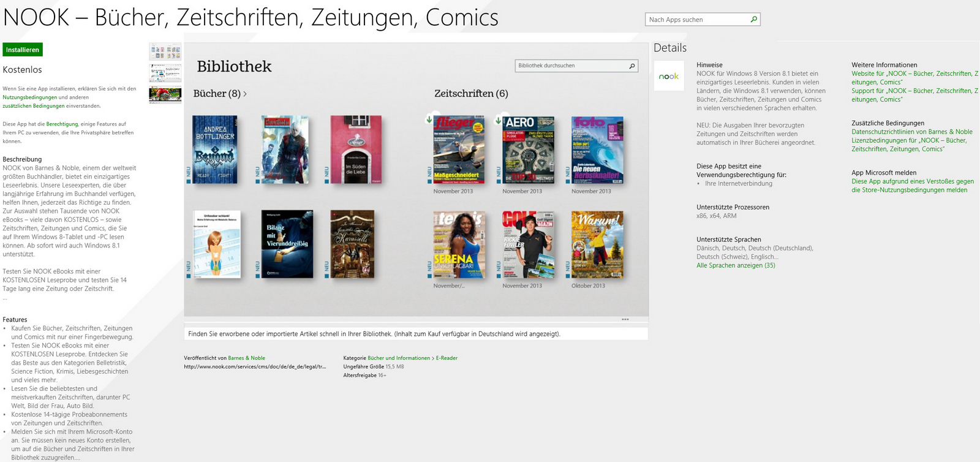
Task: Open the 'Bilanz mit Vierunddreißig' book
Action: (287, 244)
